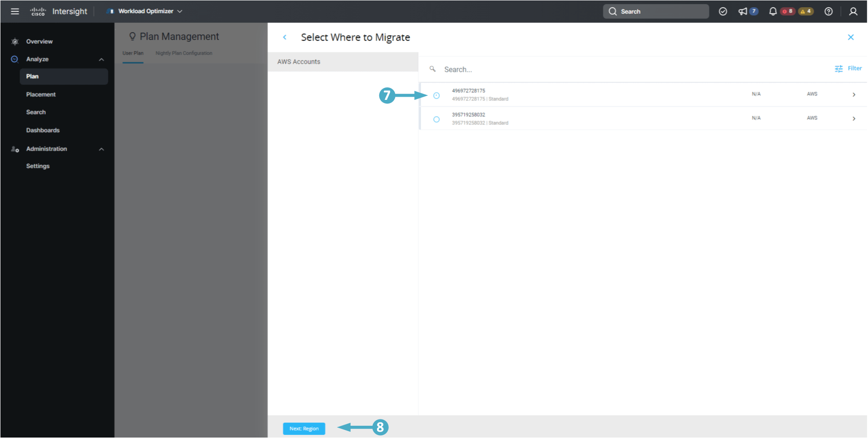Open the notifications bell icon
The height and width of the screenshot is (443, 868).
tap(772, 11)
